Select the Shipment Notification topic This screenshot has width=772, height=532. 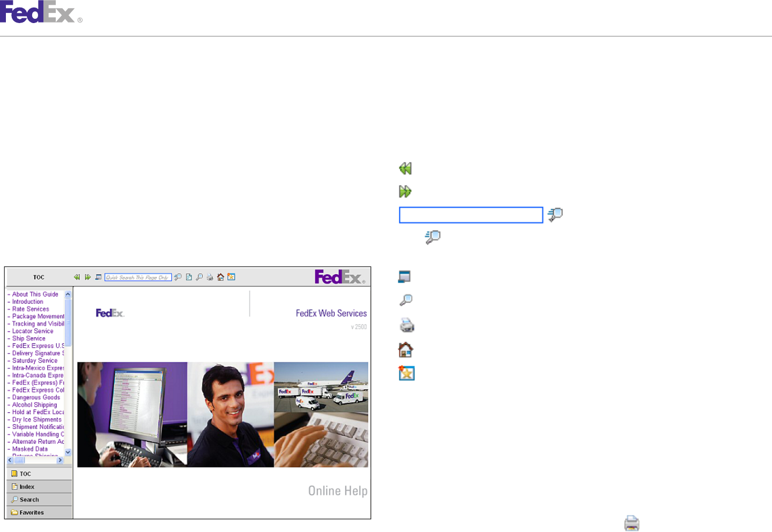pos(38,427)
